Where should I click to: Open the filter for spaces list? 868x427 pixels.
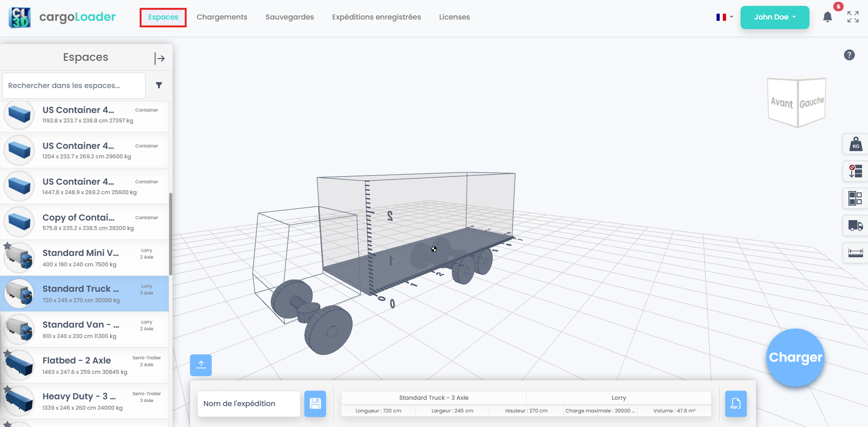click(159, 85)
